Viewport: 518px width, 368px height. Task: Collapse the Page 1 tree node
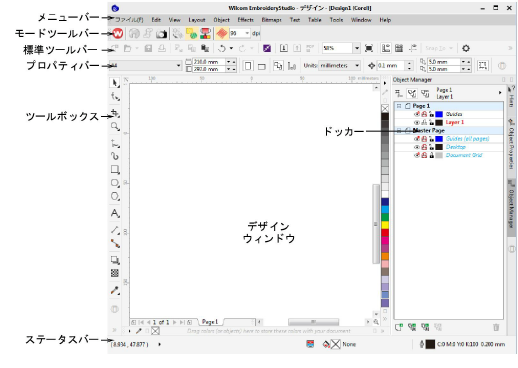pyautogui.click(x=399, y=106)
